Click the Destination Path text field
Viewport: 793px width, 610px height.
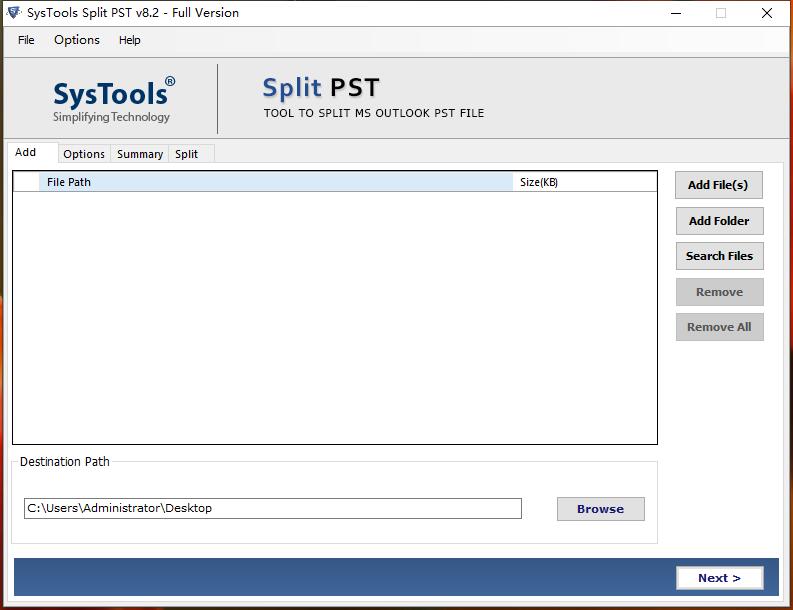pyautogui.click(x=273, y=508)
